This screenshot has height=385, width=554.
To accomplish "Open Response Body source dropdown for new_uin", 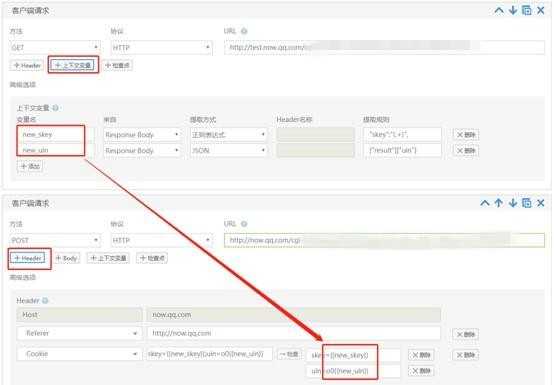I will (142, 150).
